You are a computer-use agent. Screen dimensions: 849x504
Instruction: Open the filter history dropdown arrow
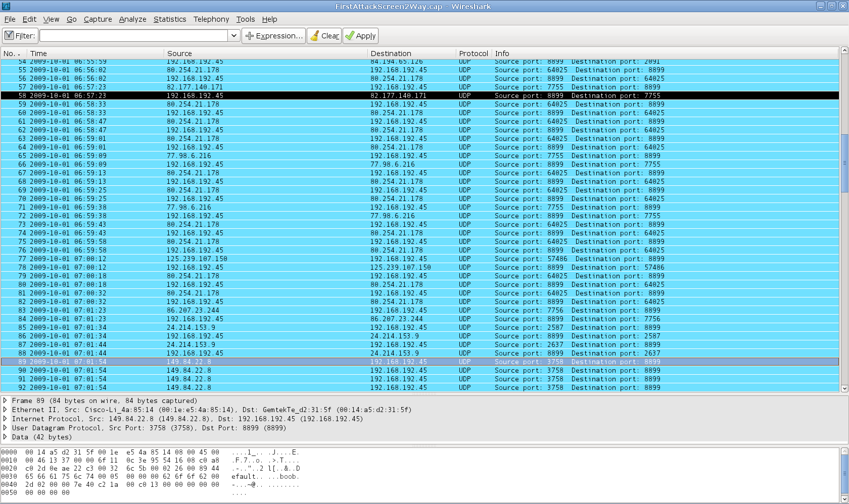pyautogui.click(x=234, y=36)
